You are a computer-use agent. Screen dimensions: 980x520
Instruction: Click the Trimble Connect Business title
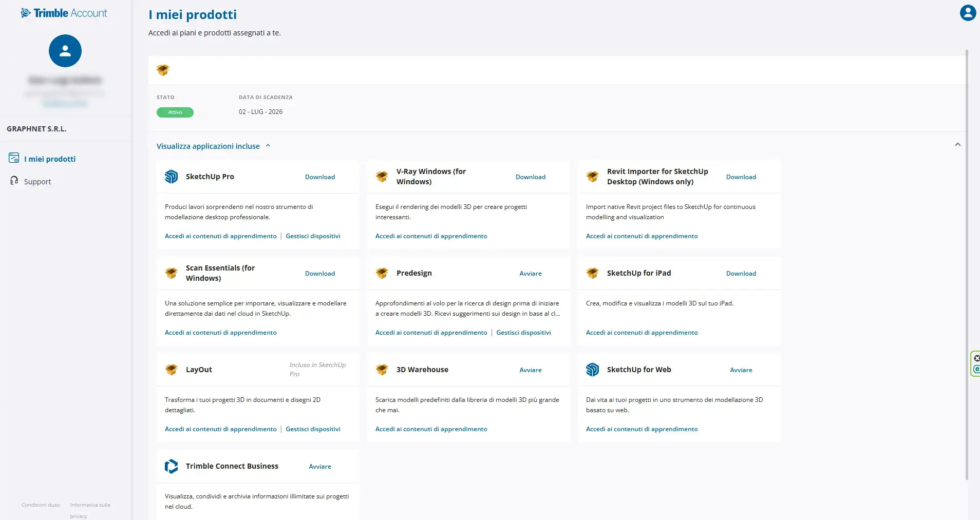[x=232, y=466]
